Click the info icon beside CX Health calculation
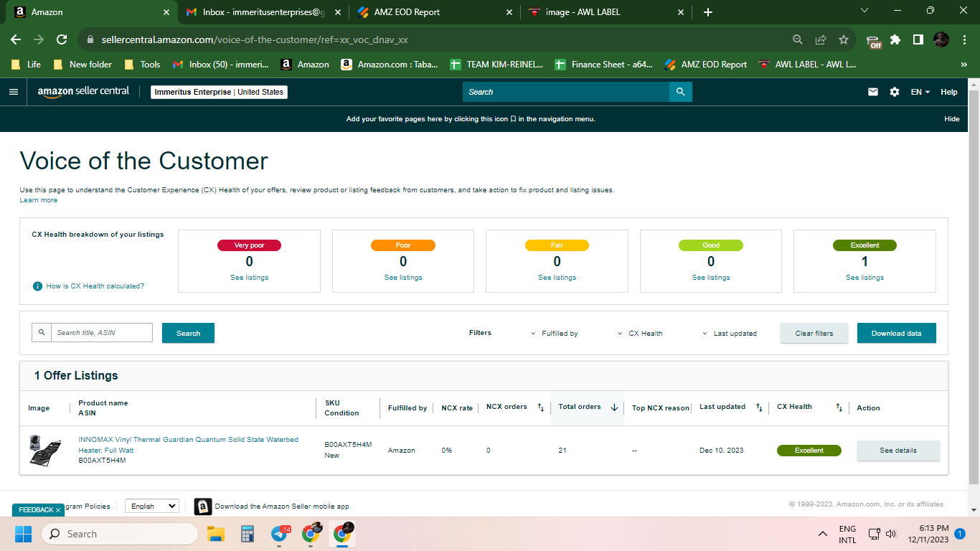This screenshot has width=980, height=551. click(38, 286)
